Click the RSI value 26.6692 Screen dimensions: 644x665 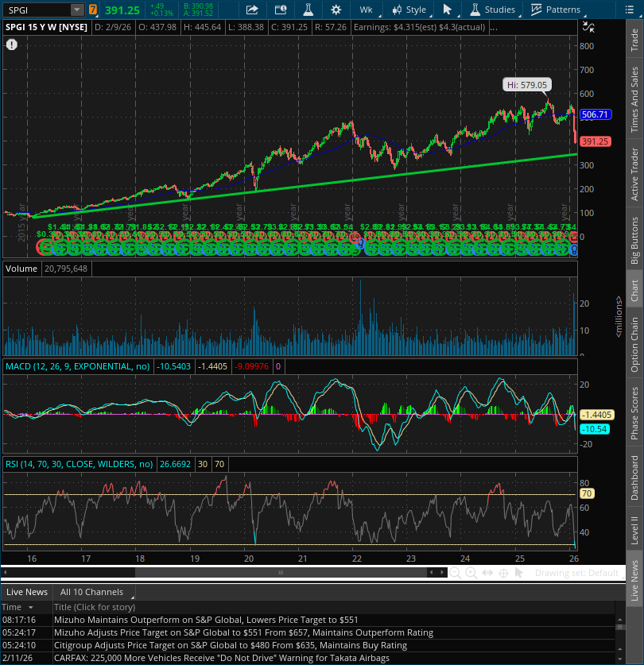pyautogui.click(x=175, y=464)
